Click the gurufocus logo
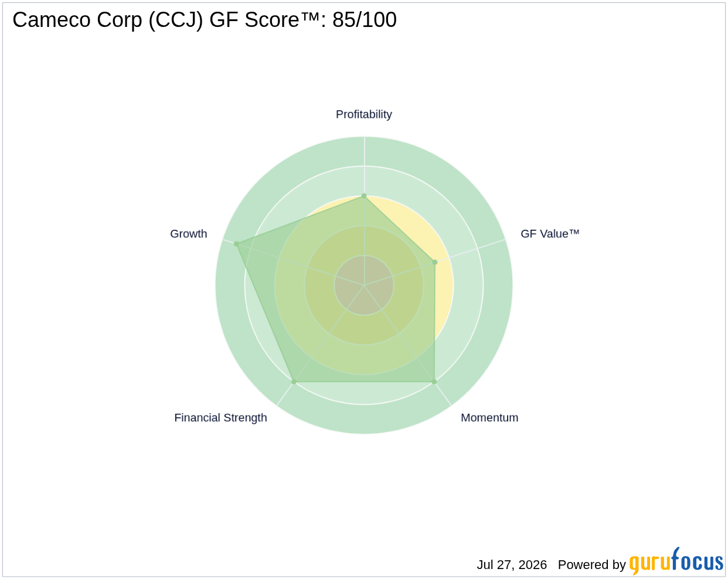 [676, 561]
